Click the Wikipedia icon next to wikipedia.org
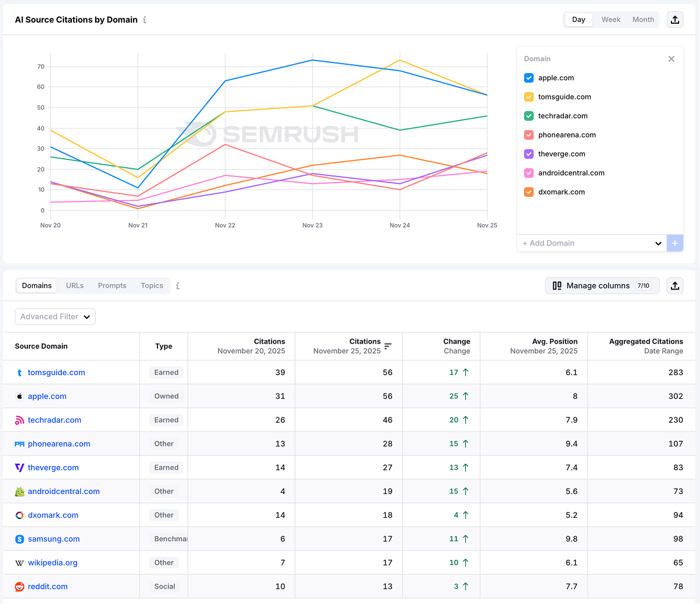This screenshot has height=604, width=700. pyautogui.click(x=20, y=562)
